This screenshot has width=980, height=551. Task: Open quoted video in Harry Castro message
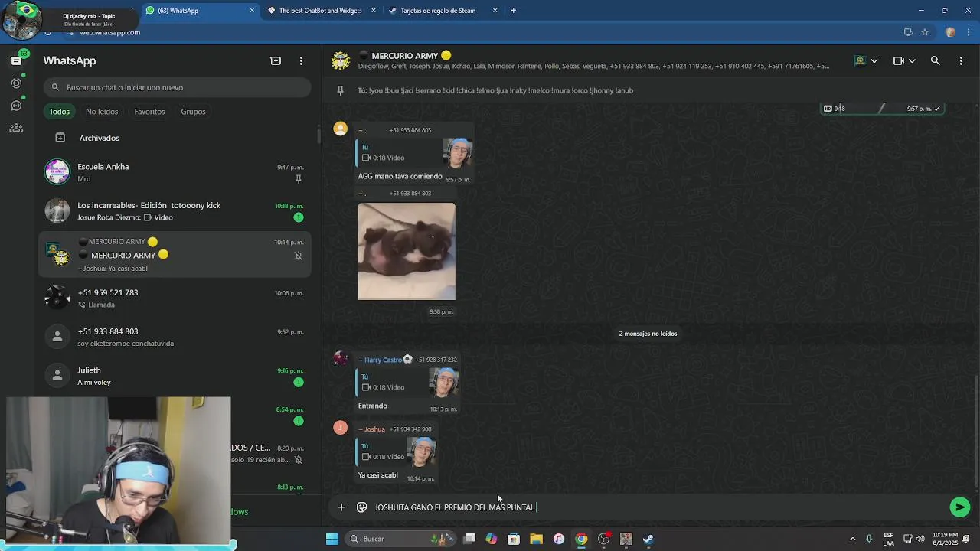point(408,382)
